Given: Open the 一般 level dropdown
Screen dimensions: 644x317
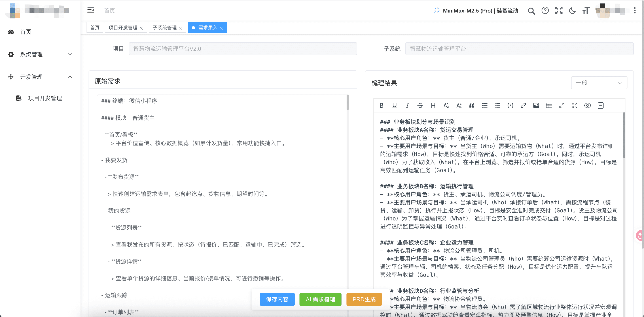Looking at the screenshot, I should tap(599, 83).
